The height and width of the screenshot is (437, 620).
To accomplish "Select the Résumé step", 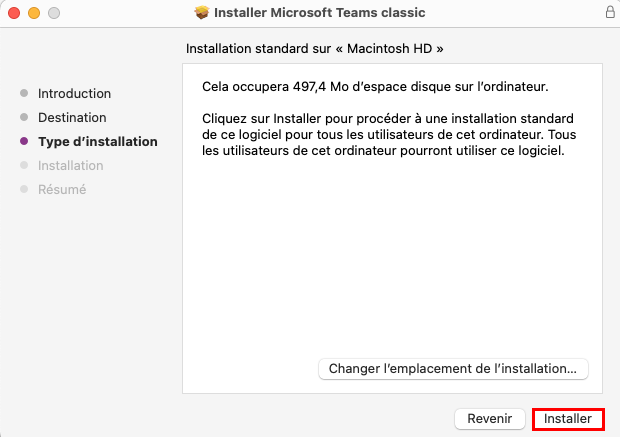I will (62, 189).
